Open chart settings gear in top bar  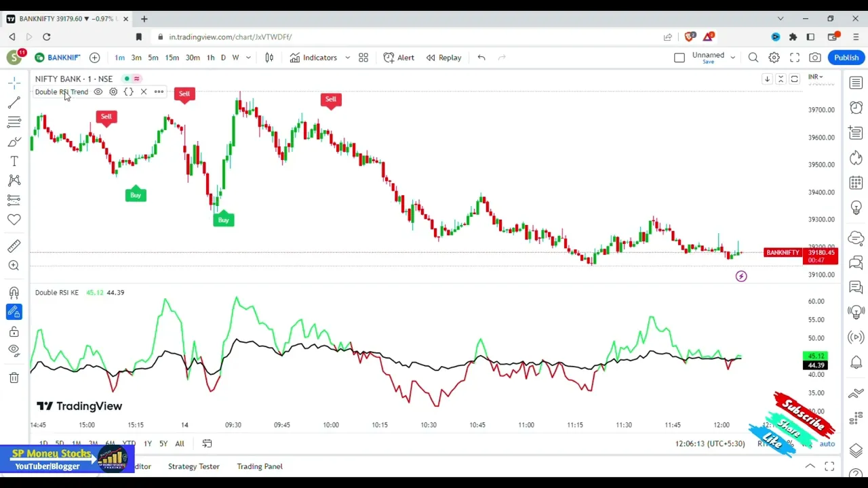774,58
